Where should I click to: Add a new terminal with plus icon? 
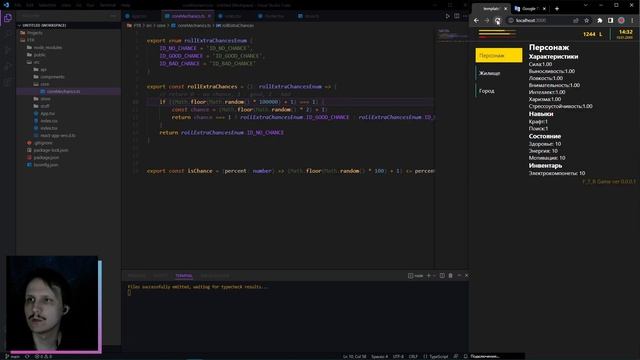429,276
